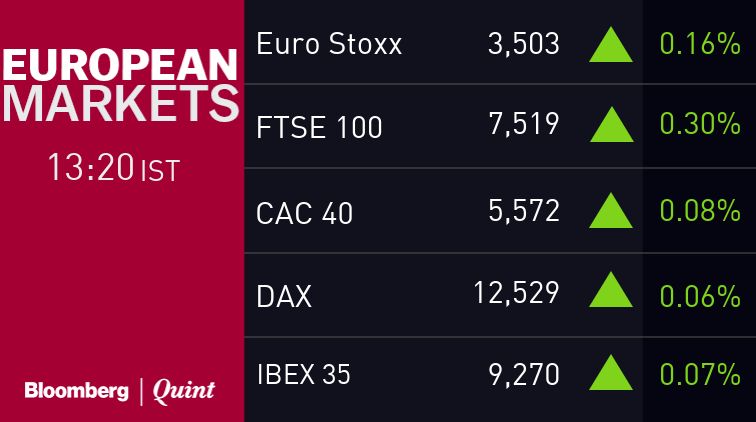Click the green up arrow beside Euro Stoxx

[611, 46]
